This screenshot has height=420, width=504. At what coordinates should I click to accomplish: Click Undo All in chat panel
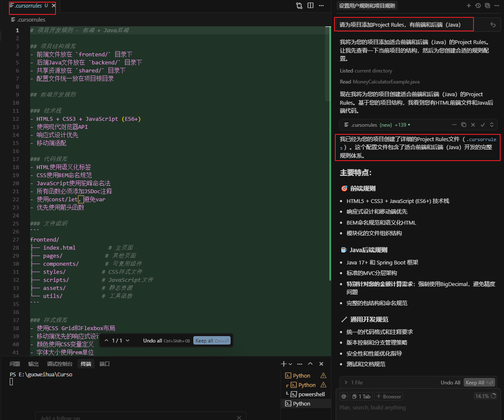pyautogui.click(x=450, y=382)
